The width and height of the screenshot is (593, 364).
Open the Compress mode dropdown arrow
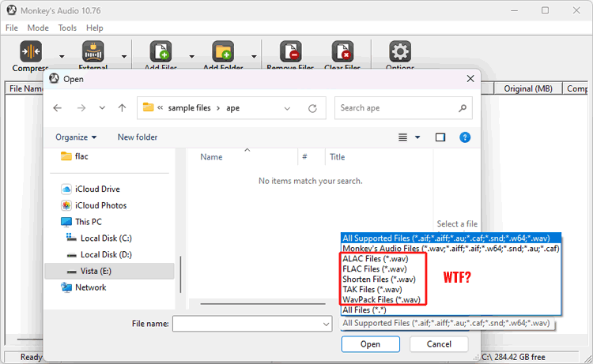[62, 57]
